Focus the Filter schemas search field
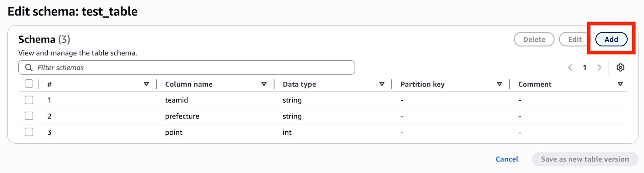Image resolution: width=644 pixels, height=173 pixels. (x=186, y=67)
